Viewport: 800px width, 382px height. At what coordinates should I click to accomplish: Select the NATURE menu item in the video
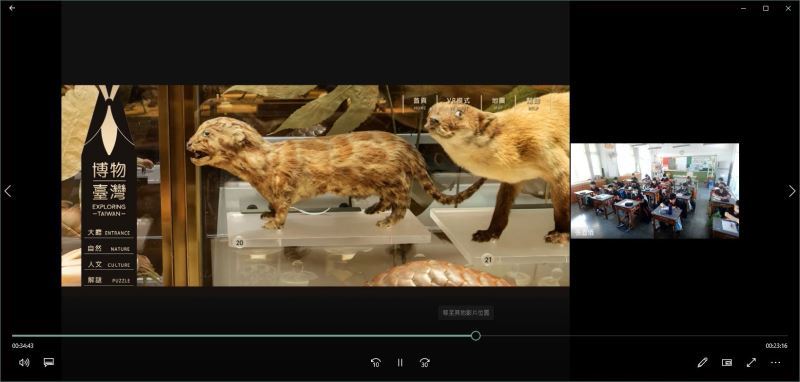coord(109,249)
